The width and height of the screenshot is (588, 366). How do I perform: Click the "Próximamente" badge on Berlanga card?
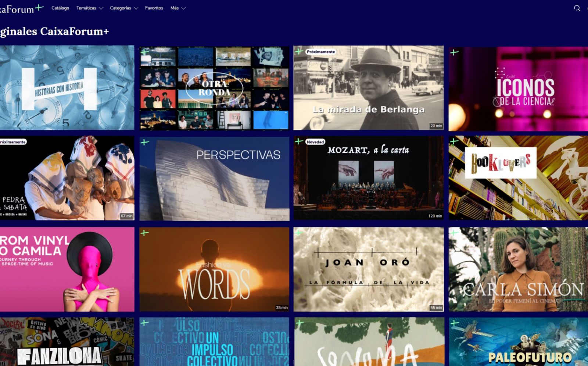click(x=320, y=52)
